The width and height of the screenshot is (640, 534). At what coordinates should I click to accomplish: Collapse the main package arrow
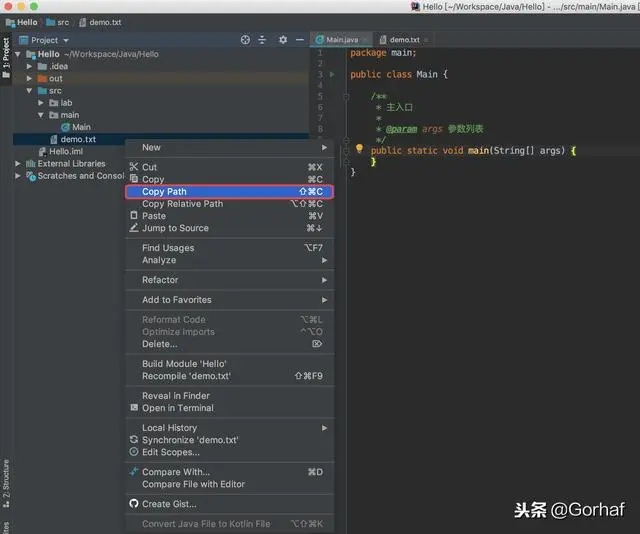(40, 115)
